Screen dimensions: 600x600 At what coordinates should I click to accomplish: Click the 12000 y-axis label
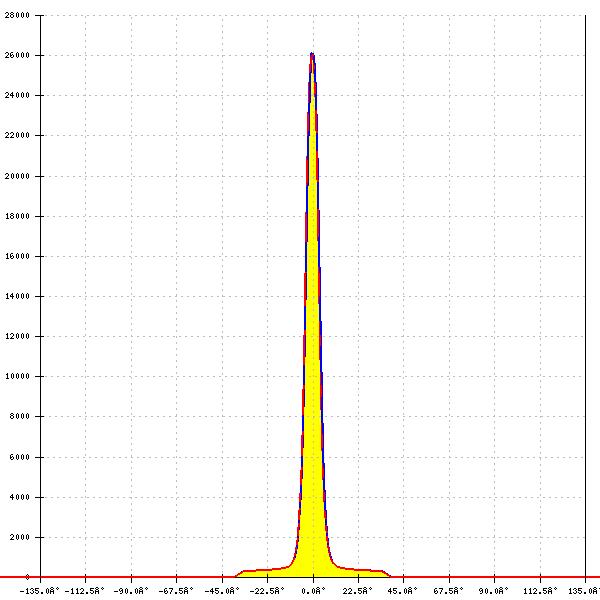coord(17,336)
